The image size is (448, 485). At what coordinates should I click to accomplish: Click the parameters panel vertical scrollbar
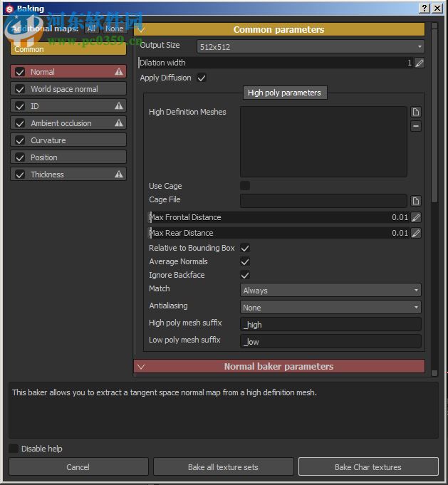click(x=434, y=116)
